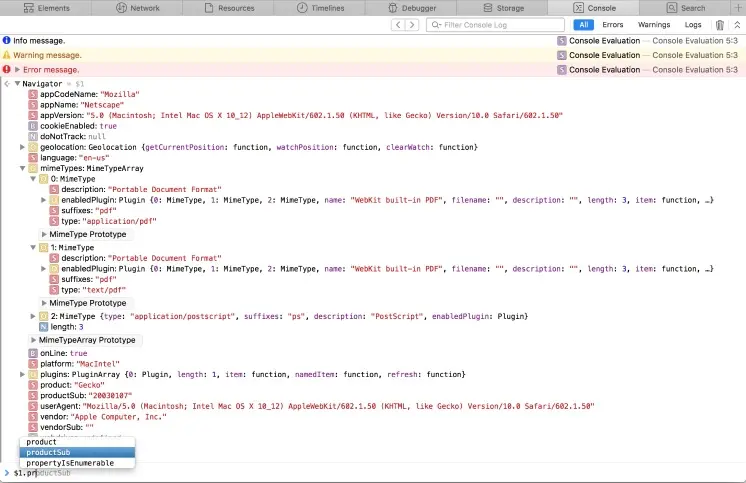Click string type icon beside language
Screen dimensions: 746x483
(x=33, y=158)
